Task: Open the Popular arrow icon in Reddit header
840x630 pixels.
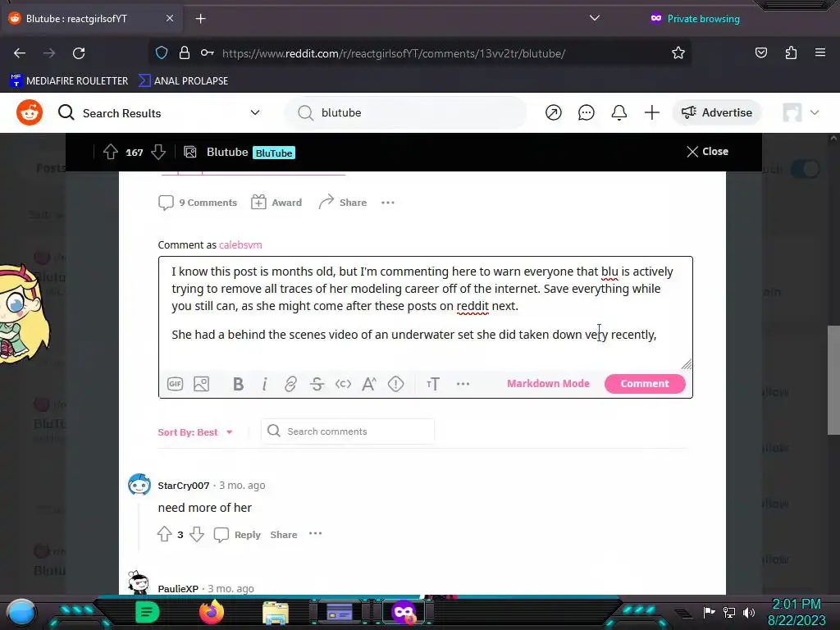Action: (x=554, y=112)
